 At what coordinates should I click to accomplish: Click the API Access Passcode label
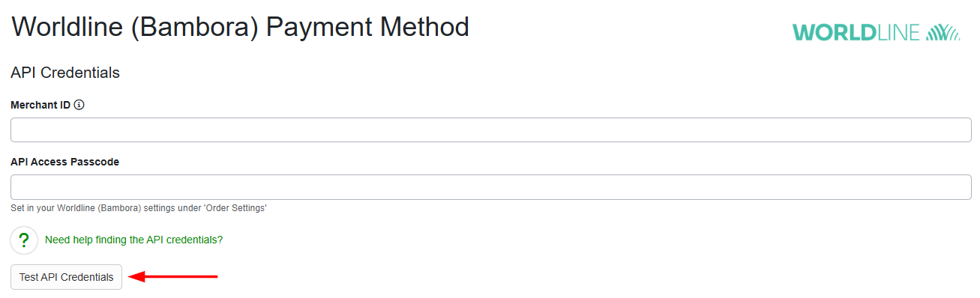64,162
